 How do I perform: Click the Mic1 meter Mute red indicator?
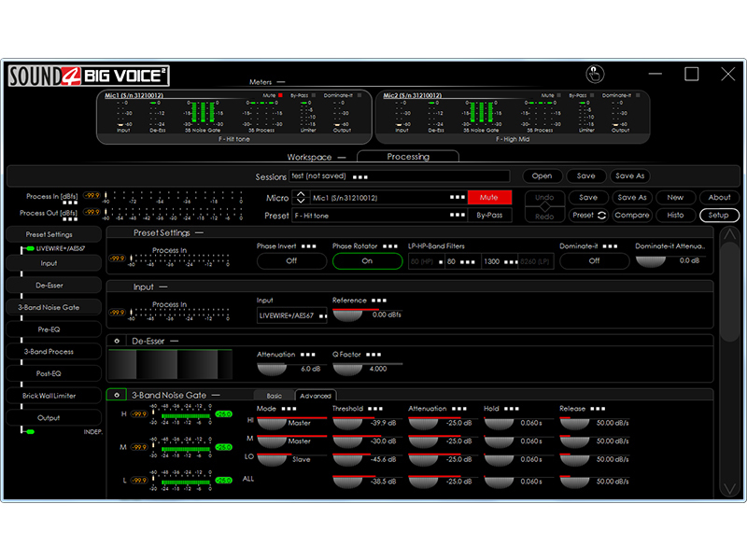point(281,95)
